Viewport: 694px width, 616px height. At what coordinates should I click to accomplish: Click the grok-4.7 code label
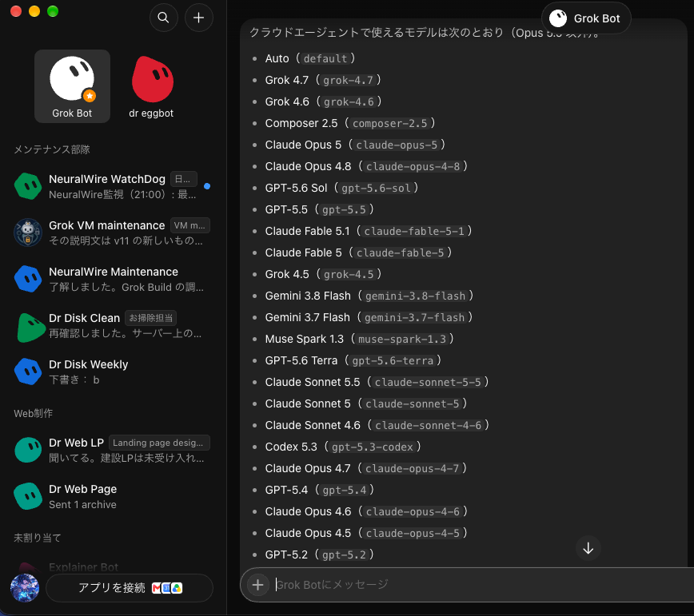coord(349,81)
